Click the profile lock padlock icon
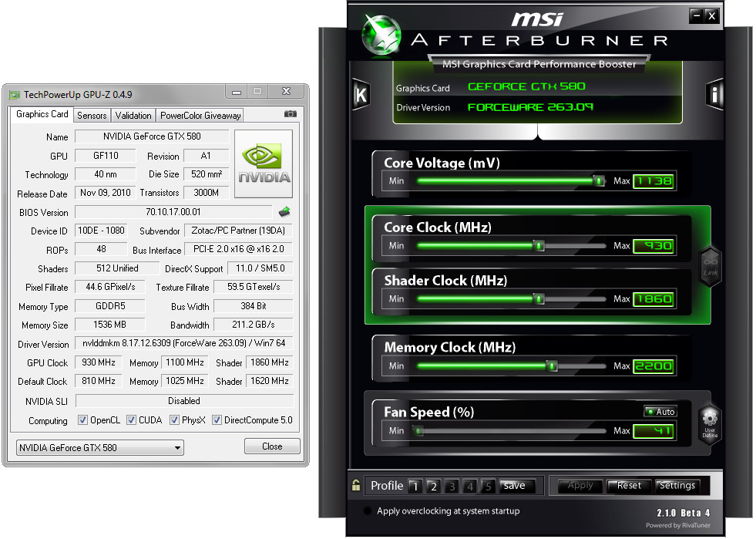The height and width of the screenshot is (539, 756). coord(356,485)
